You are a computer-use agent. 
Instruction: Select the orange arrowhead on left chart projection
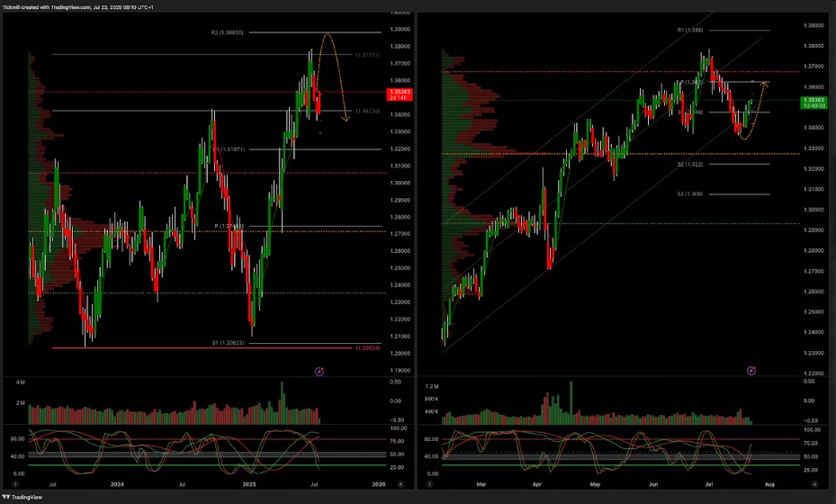(x=346, y=121)
